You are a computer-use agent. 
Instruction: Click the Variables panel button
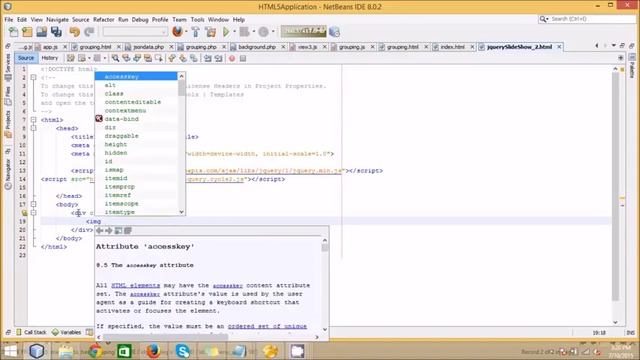(x=67, y=332)
